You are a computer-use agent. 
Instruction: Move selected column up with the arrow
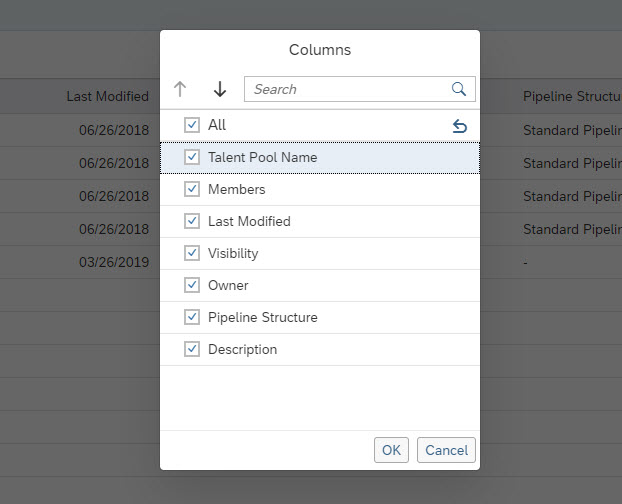(x=180, y=89)
